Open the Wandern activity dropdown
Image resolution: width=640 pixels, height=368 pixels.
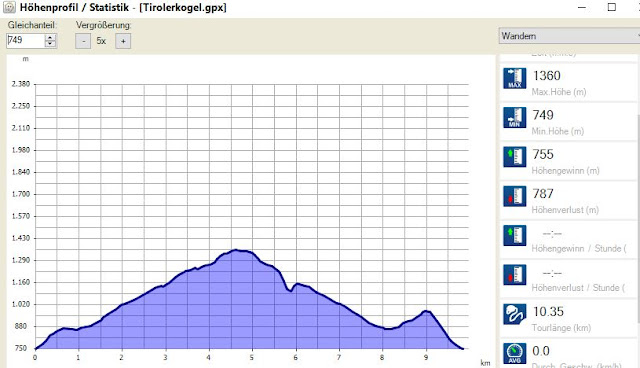tap(569, 36)
